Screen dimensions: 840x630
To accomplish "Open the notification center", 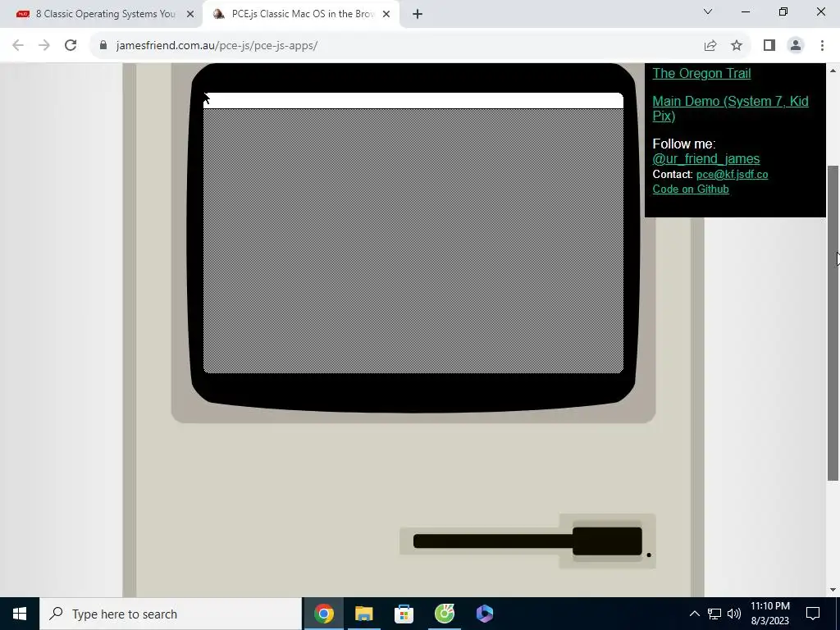I will [x=813, y=614].
